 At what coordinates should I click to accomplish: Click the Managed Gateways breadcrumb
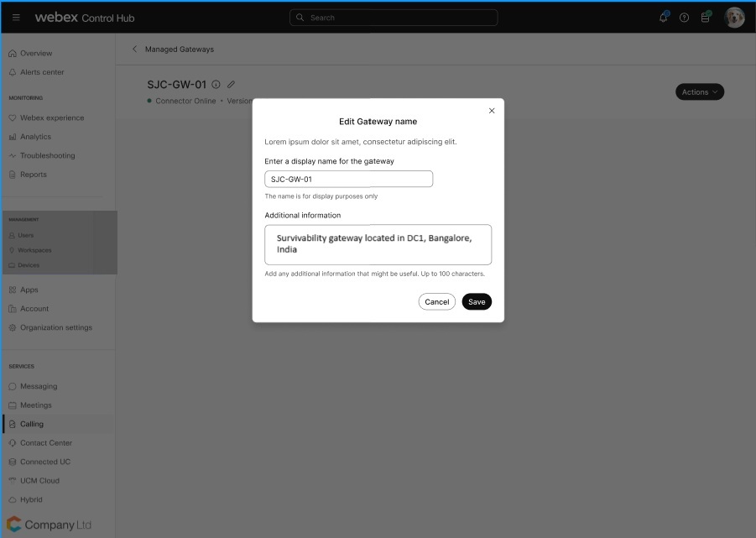pyautogui.click(x=180, y=50)
